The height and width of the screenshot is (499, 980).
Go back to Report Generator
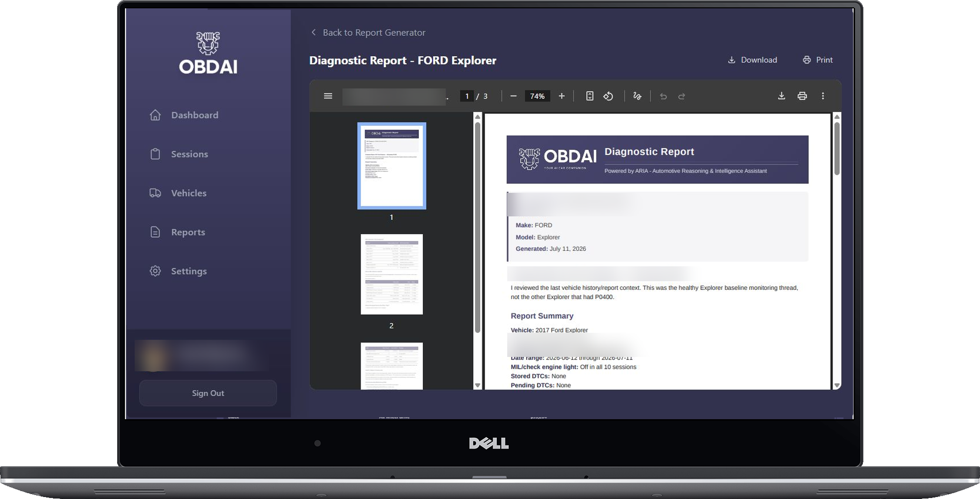(x=368, y=33)
